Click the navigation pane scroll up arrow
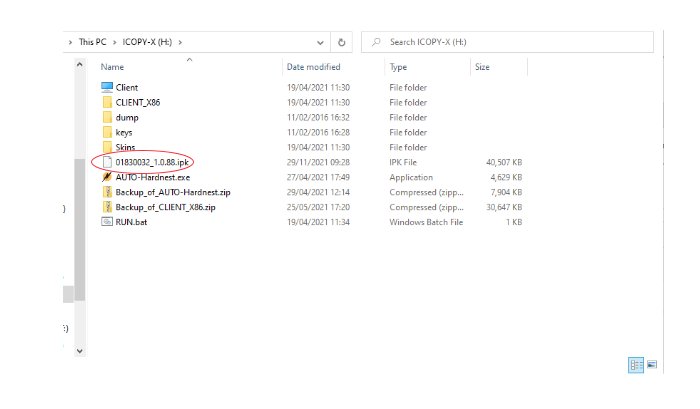Viewport: 700px width, 409px height. (79, 65)
